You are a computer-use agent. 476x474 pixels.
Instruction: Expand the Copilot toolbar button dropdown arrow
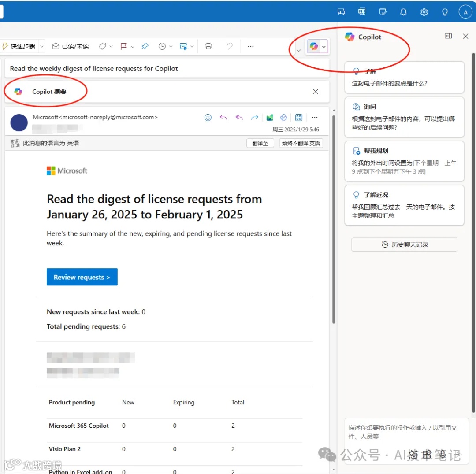(324, 47)
